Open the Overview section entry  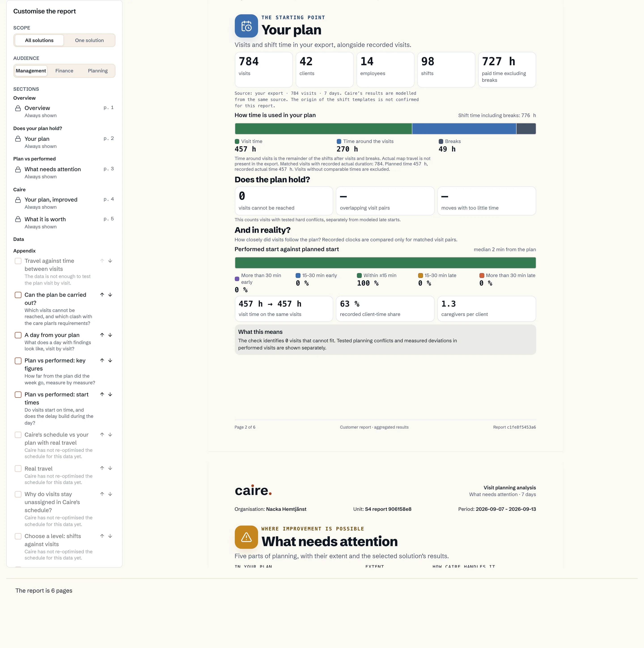pos(64,111)
